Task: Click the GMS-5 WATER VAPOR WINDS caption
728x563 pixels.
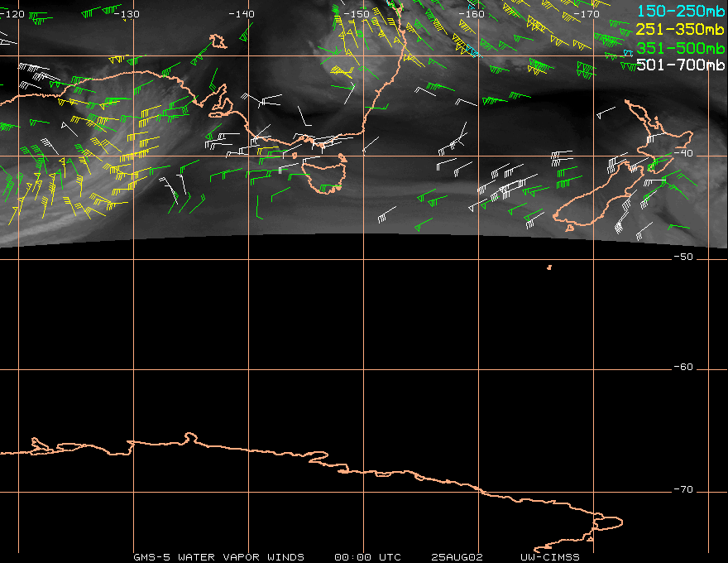Action: coord(218,557)
